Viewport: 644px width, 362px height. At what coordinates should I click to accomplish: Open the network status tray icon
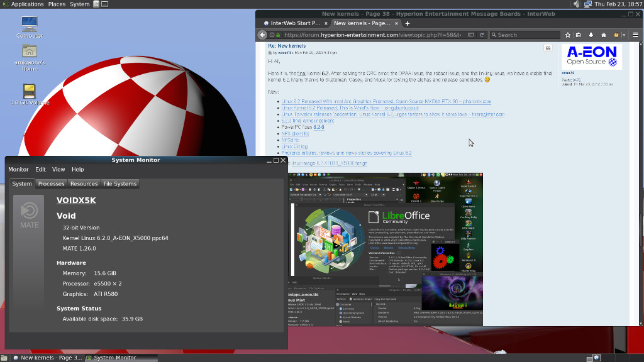tap(588, 4)
